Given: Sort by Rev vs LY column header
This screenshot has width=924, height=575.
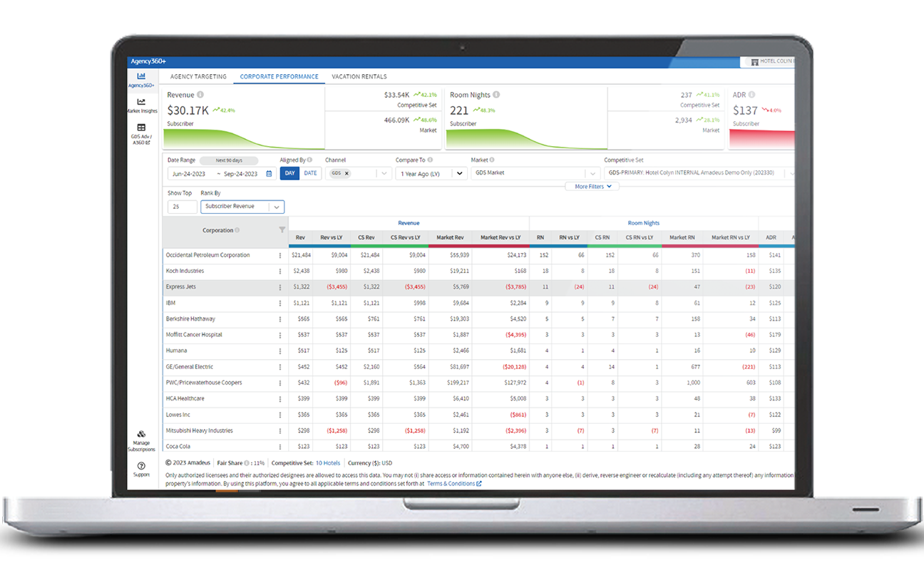Looking at the screenshot, I should [x=331, y=237].
